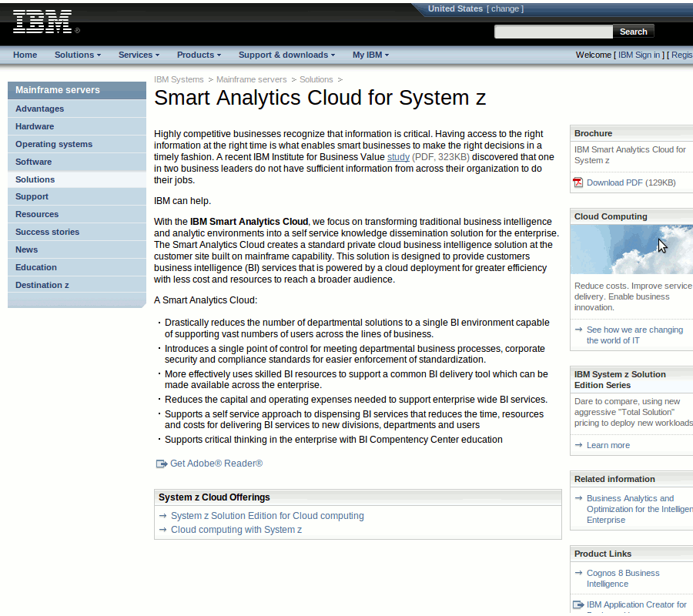
Task: Click the Cloud Computing panel heading
Action: (x=611, y=216)
